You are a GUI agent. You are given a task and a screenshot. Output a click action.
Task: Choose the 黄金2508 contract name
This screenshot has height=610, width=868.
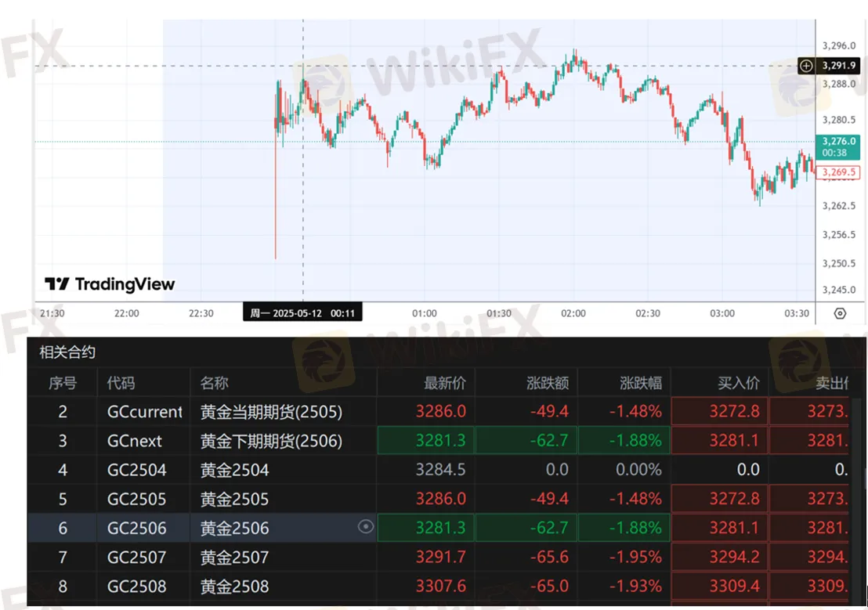(x=234, y=587)
